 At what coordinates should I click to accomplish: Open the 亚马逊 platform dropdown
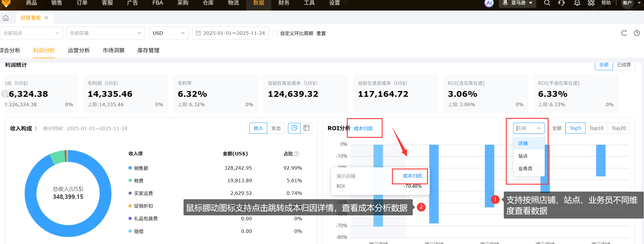(x=518, y=3)
